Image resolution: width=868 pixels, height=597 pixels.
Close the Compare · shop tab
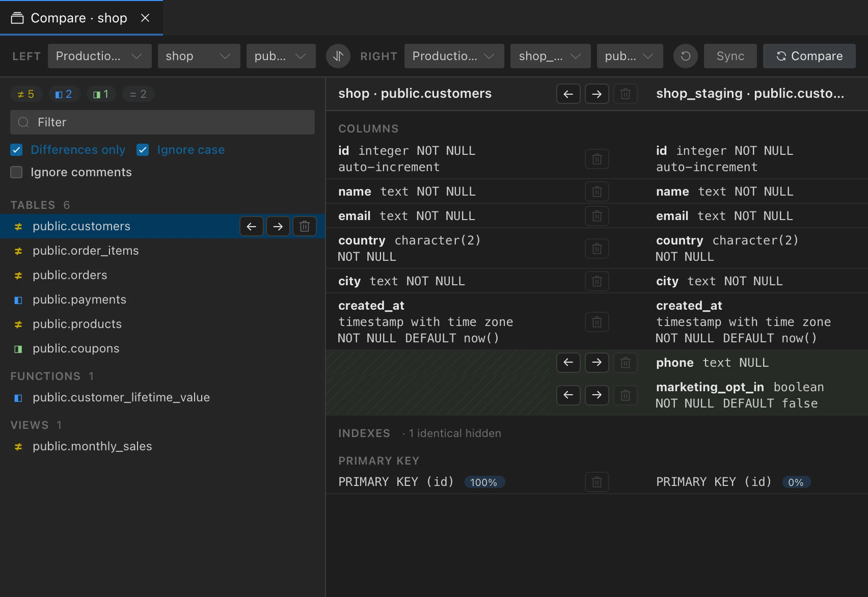pos(145,18)
